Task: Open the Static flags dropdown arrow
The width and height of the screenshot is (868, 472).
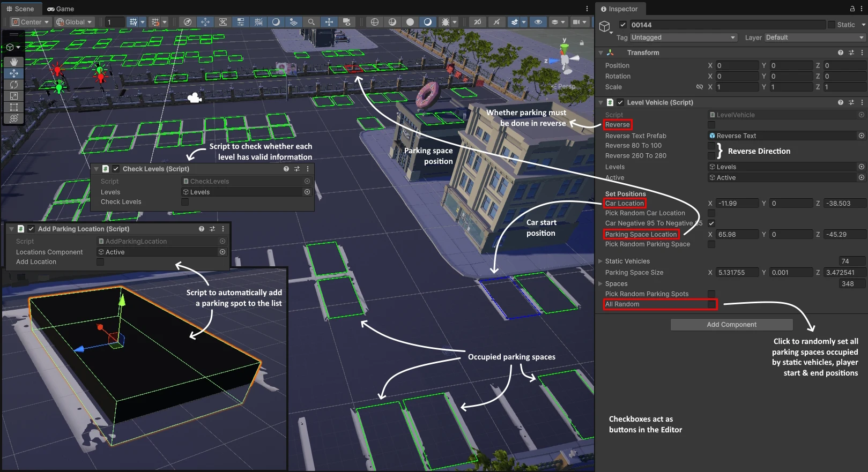Action: coord(863,25)
